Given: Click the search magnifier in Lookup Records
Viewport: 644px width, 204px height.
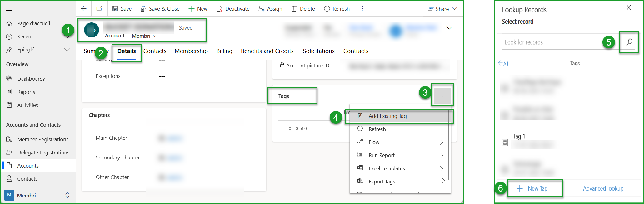Looking at the screenshot, I should 629,42.
